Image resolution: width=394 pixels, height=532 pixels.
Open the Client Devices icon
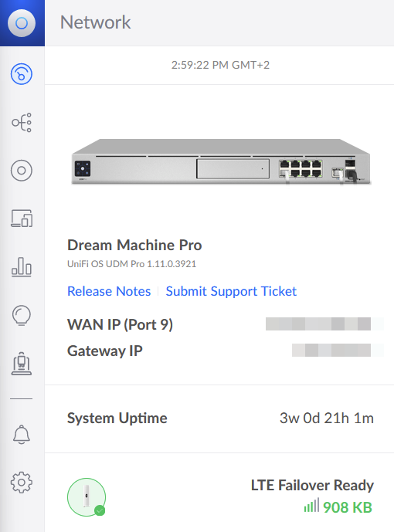pos(22,219)
